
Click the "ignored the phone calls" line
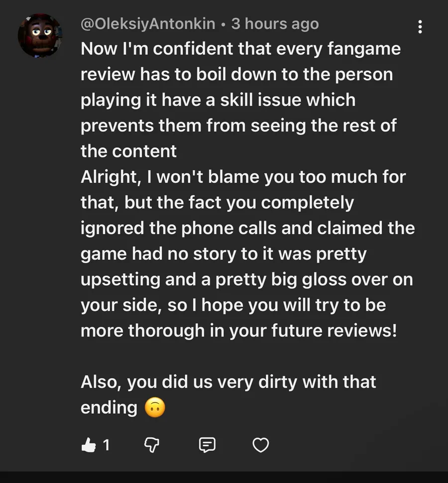point(247,228)
